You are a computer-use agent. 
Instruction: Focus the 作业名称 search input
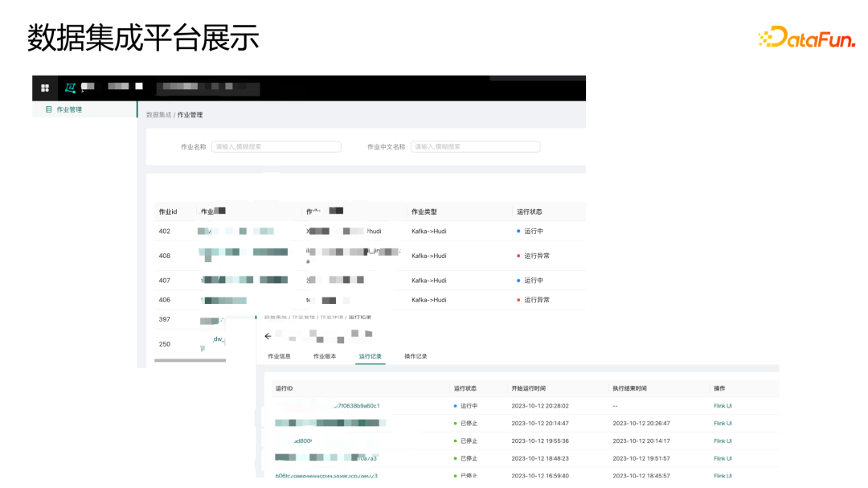coord(276,147)
